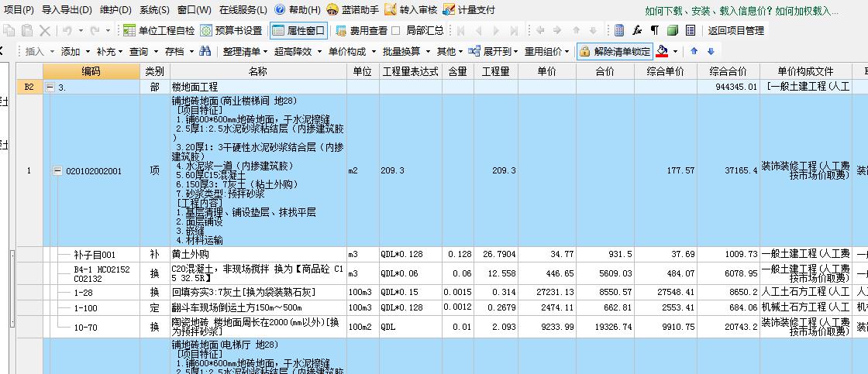Click the 编码 column header
The height and width of the screenshot is (374, 868).
[91, 71]
